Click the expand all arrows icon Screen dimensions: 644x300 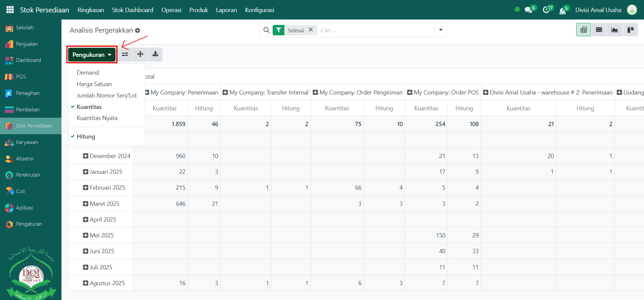coord(140,54)
